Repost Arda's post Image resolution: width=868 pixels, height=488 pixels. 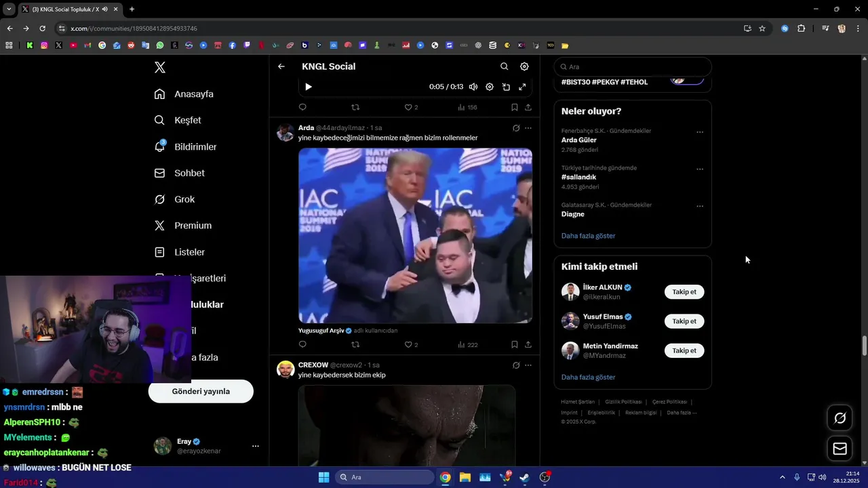click(355, 344)
